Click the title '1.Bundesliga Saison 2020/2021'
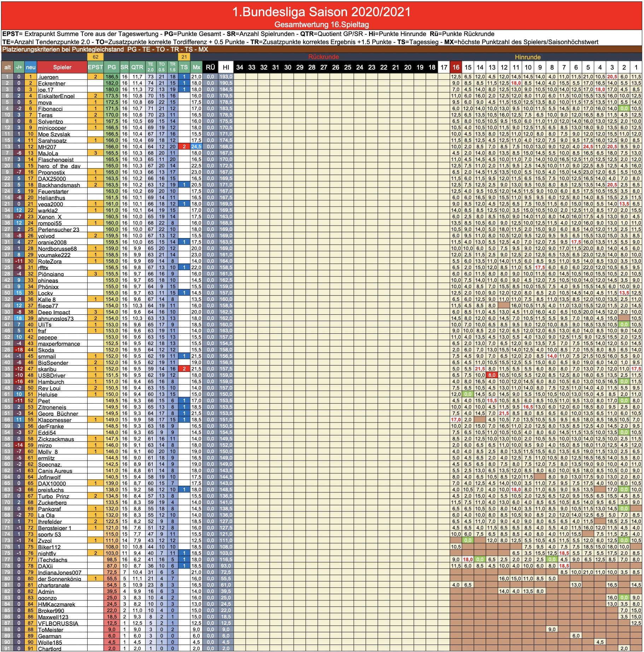644x652 pixels. click(x=322, y=12)
